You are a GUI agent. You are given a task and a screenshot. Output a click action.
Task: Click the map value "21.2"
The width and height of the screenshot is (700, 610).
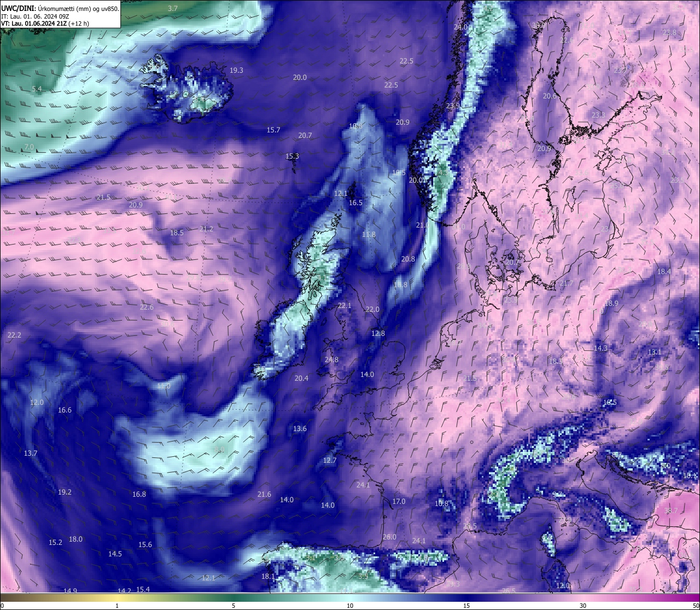tap(207, 229)
